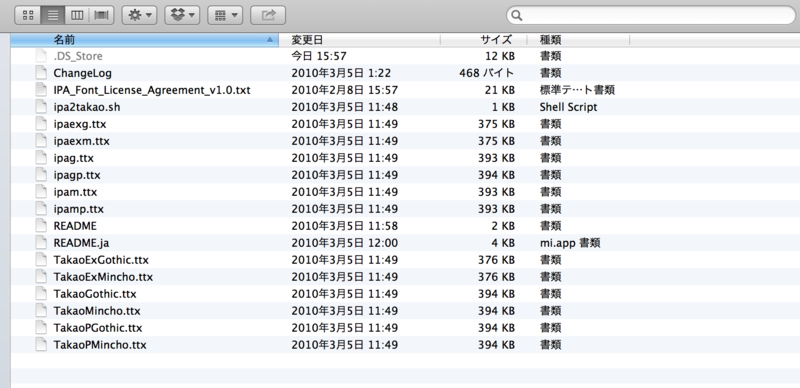Select the ipaexg.ttx file icon
Image resolution: width=800 pixels, height=388 pixels.
[41, 124]
